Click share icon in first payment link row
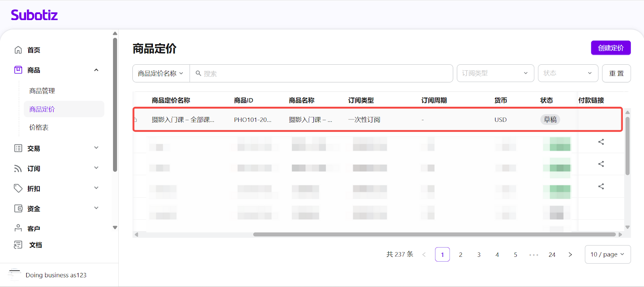Screen dimensions: 644x287 (x=601, y=142)
